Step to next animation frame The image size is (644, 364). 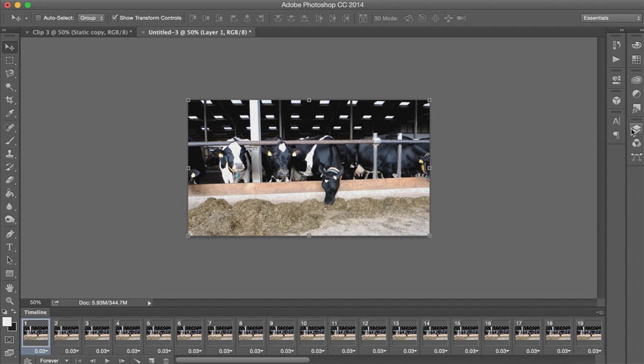(x=122, y=361)
